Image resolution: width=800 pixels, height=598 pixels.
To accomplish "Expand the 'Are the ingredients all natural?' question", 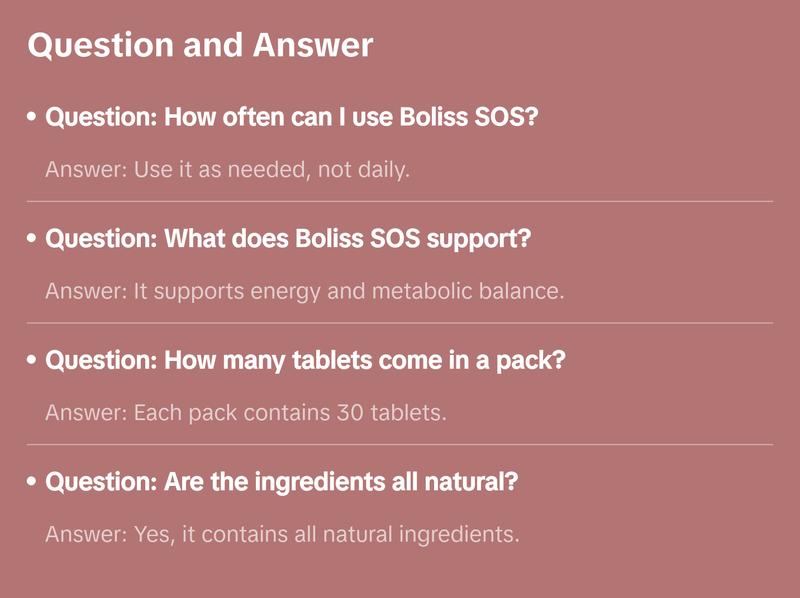I will (x=282, y=482).
